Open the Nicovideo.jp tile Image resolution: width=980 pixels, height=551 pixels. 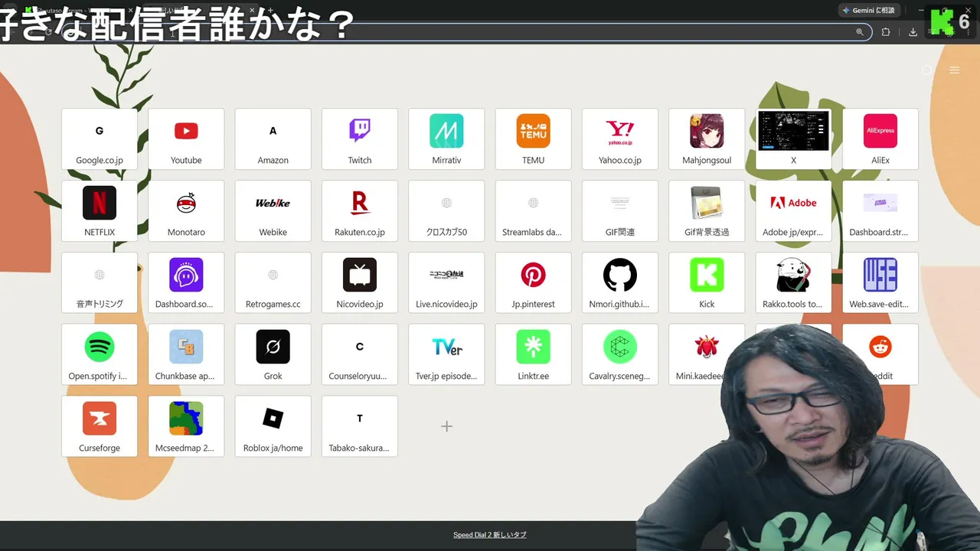click(360, 283)
